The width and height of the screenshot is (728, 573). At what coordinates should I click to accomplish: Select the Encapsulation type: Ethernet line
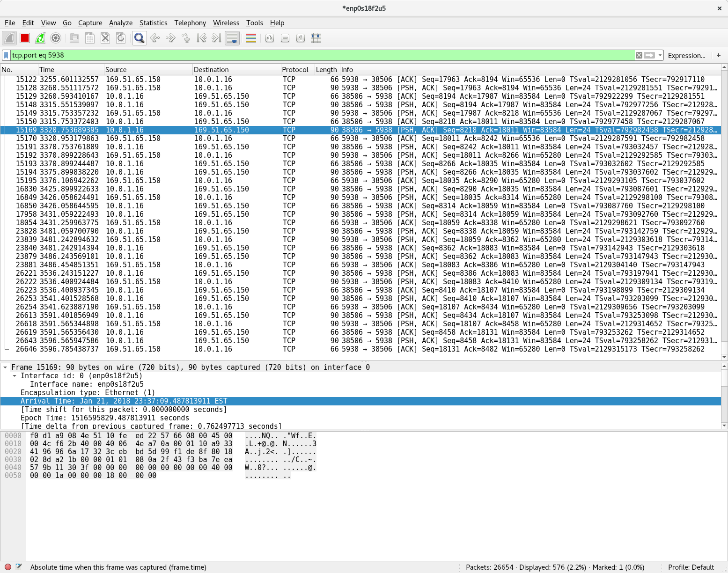tap(360, 393)
